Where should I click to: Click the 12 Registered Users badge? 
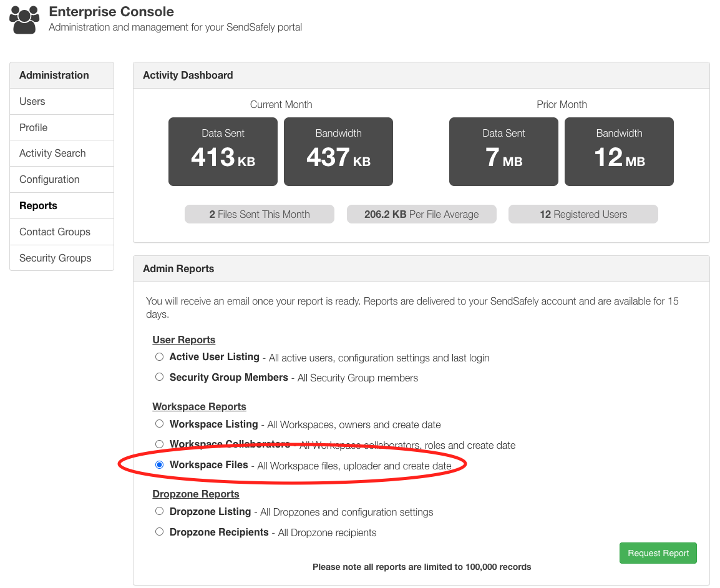(583, 214)
